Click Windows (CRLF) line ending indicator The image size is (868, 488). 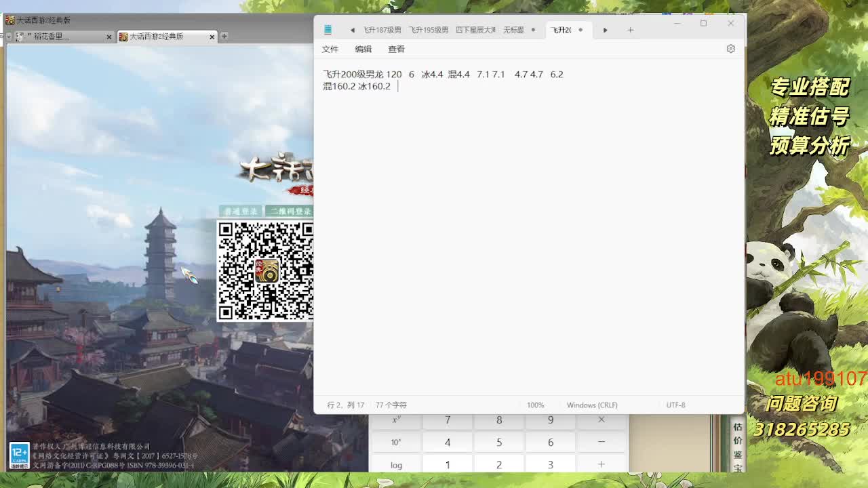(592, 405)
